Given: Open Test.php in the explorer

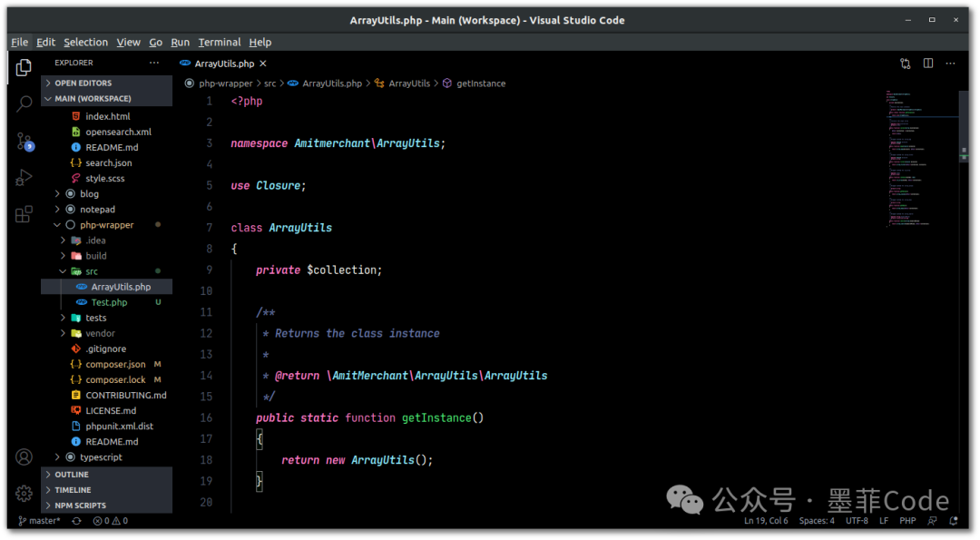Looking at the screenshot, I should [109, 302].
